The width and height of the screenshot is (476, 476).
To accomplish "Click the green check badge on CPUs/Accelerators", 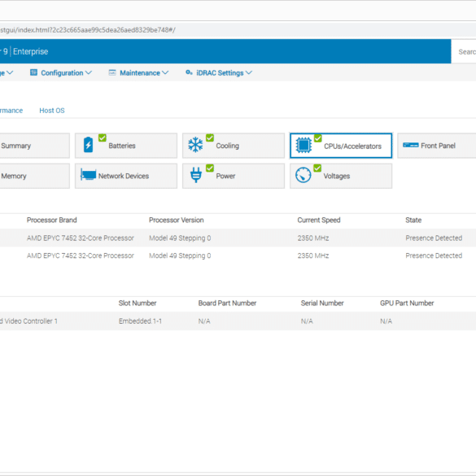I will pos(318,138).
